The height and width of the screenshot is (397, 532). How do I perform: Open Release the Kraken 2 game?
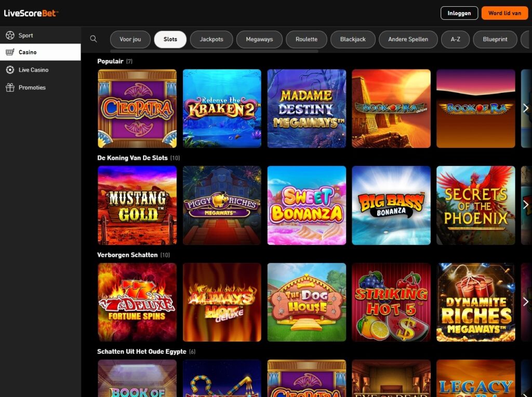click(222, 108)
